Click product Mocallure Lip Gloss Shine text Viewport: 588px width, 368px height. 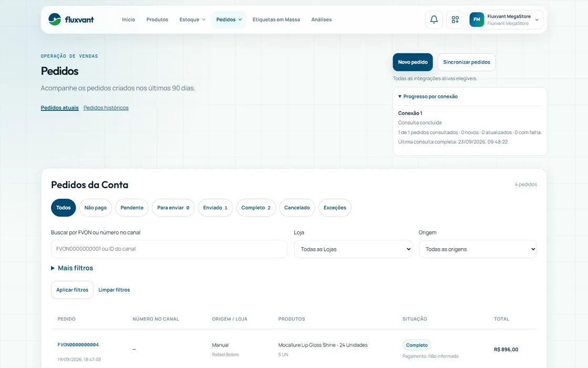323,345
